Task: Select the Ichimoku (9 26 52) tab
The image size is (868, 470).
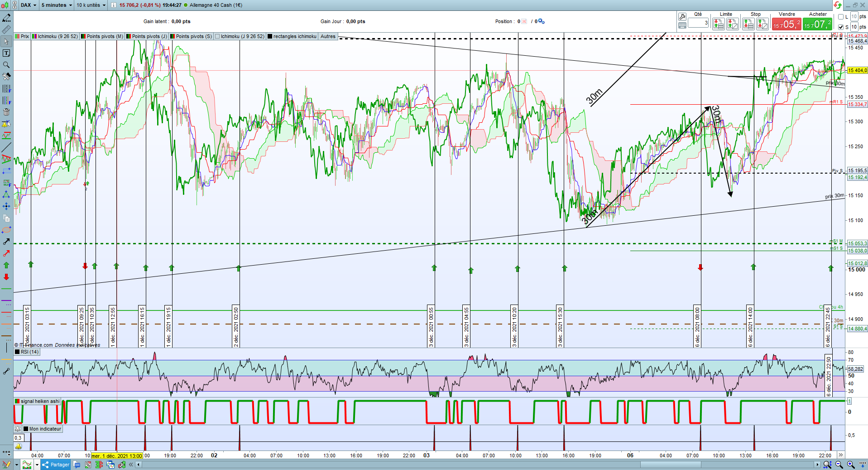Action: click(55, 36)
